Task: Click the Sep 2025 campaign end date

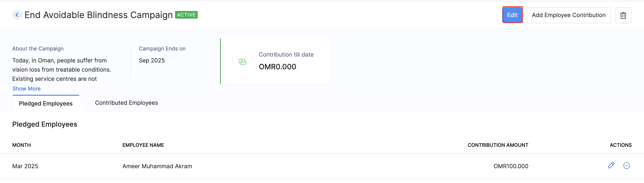Action: [x=152, y=60]
